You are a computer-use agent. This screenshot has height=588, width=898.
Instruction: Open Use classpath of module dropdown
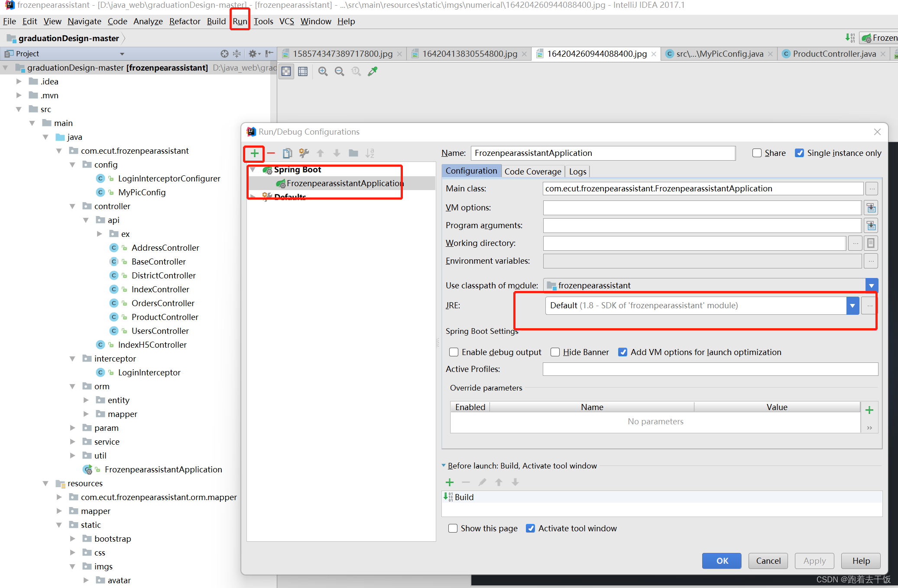coord(872,286)
